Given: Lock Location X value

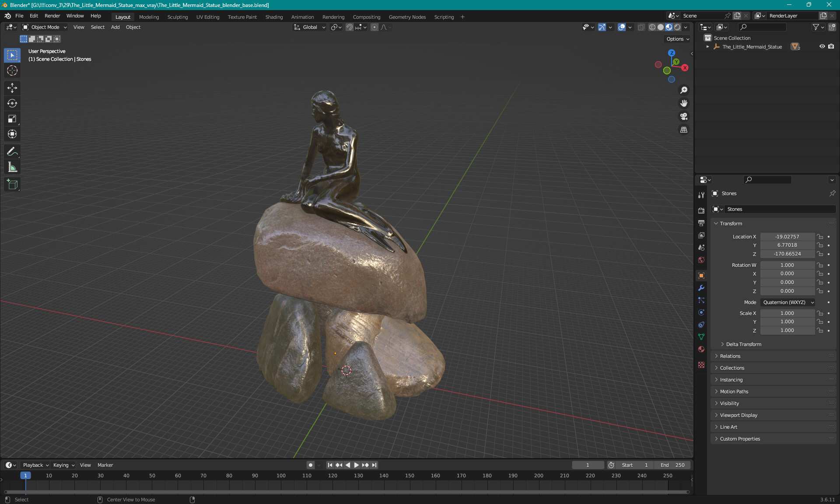Looking at the screenshot, I should tap(820, 237).
